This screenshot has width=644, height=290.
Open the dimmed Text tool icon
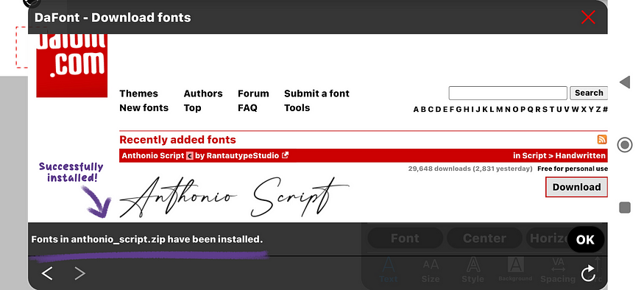tap(388, 270)
